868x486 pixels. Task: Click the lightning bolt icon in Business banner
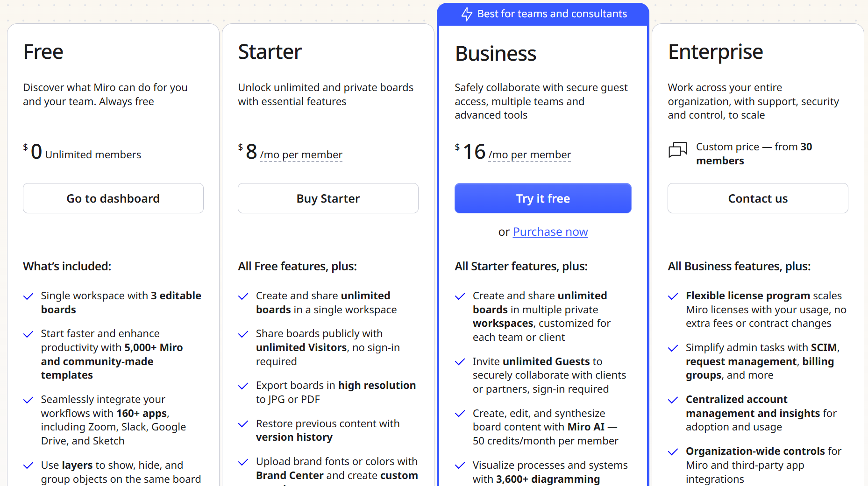pos(466,14)
